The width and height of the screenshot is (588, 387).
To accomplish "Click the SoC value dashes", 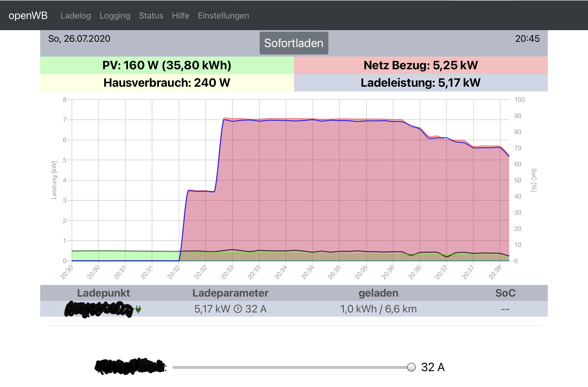I will click(505, 309).
